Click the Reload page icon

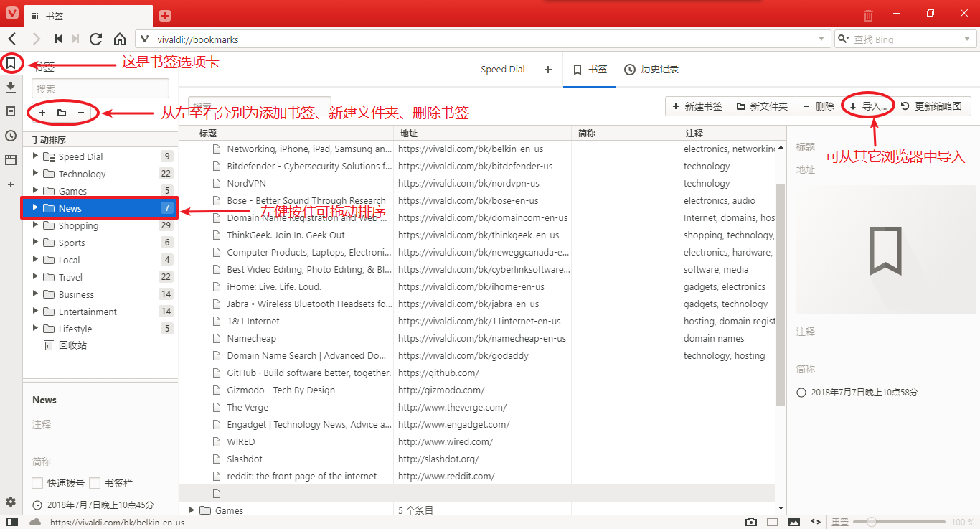[95, 39]
